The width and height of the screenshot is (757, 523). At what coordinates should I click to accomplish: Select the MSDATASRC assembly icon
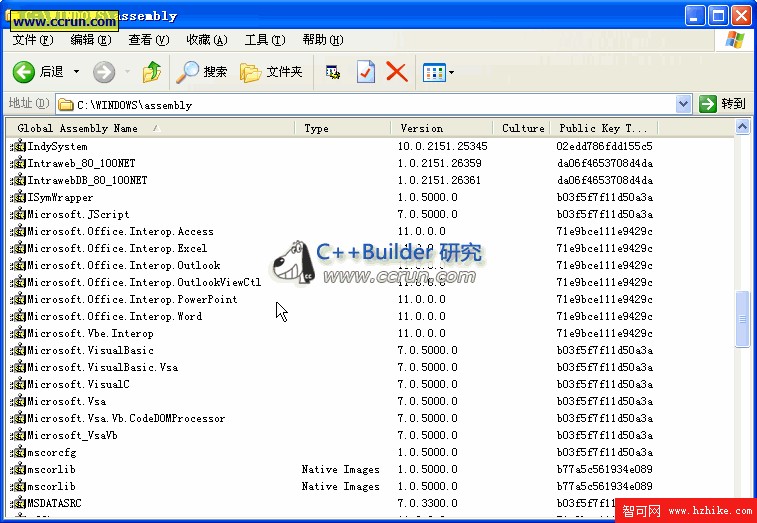click(x=18, y=503)
